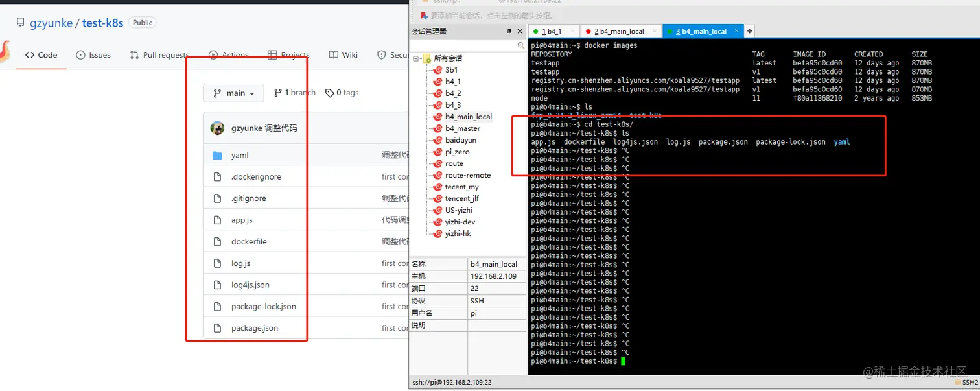Close the session manager panel

(x=520, y=31)
